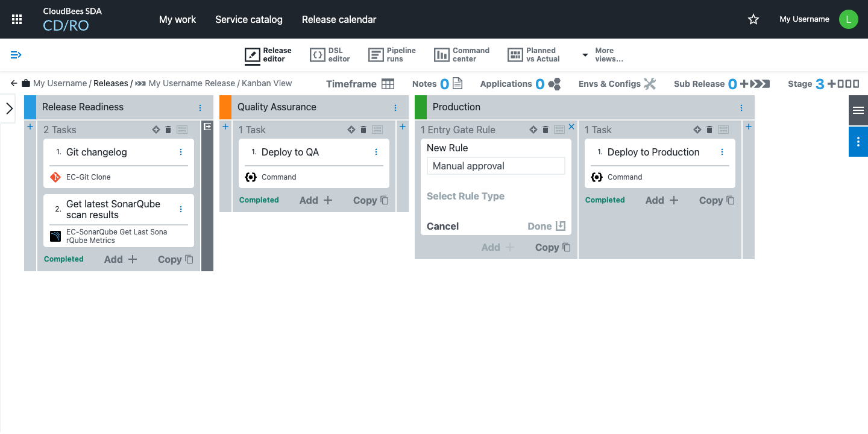
Task: Cancel the new gate rule
Action: pos(442,226)
